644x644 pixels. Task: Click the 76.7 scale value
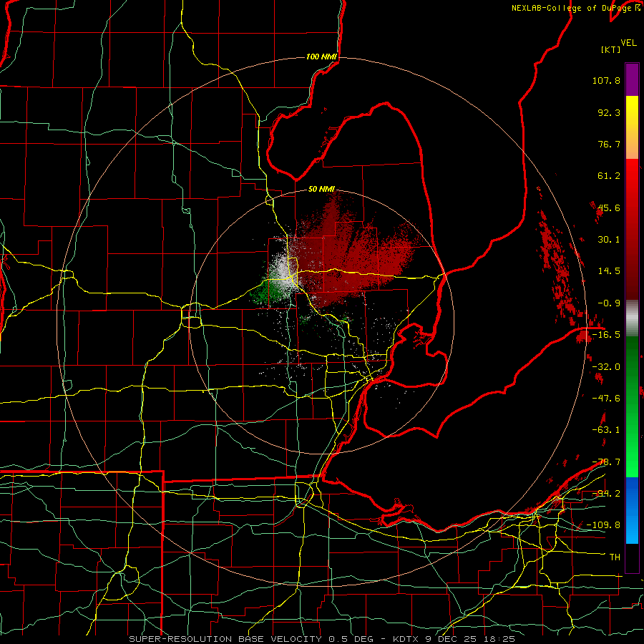tap(609, 144)
